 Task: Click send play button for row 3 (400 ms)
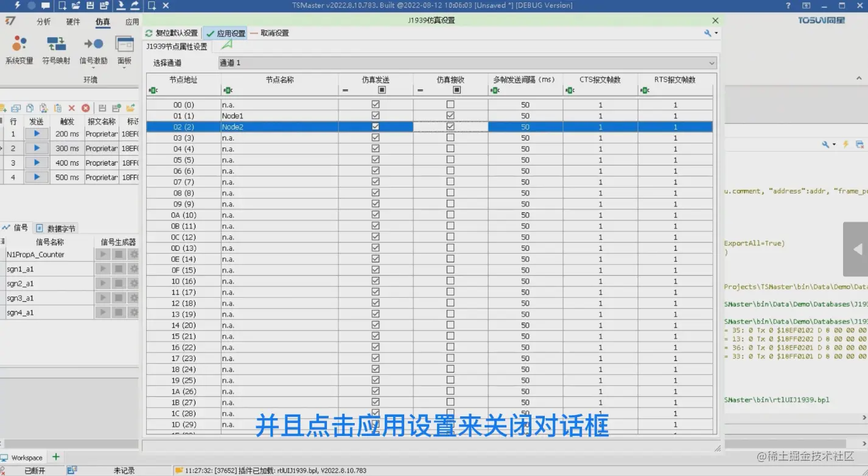point(37,163)
